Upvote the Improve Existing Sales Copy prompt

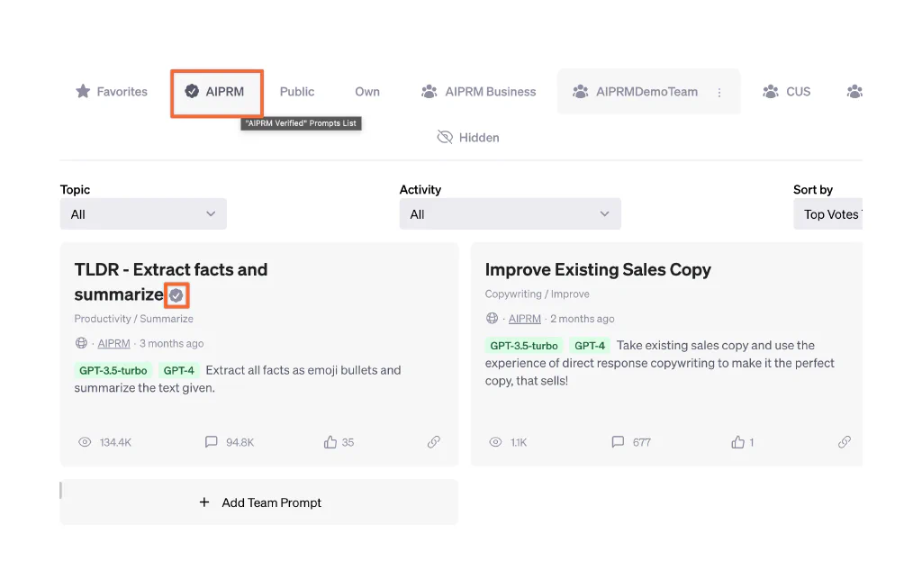pyautogui.click(x=738, y=442)
